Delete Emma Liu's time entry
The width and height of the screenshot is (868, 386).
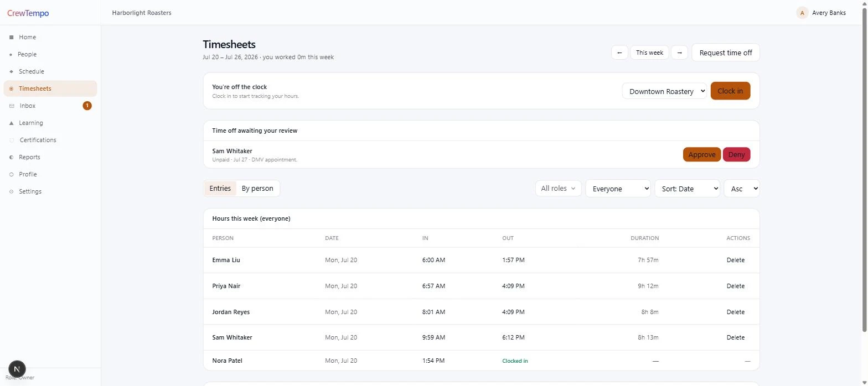[x=736, y=260]
